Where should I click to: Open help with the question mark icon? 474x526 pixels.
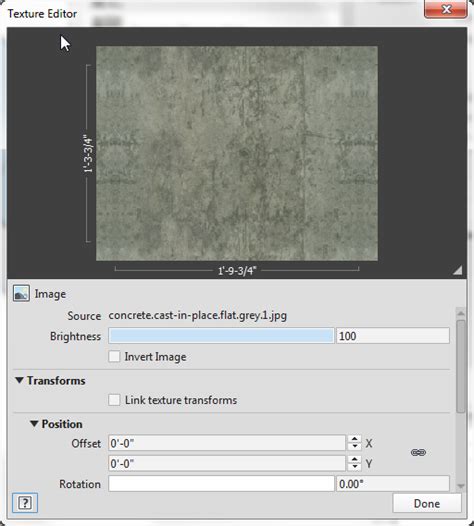[x=25, y=503]
